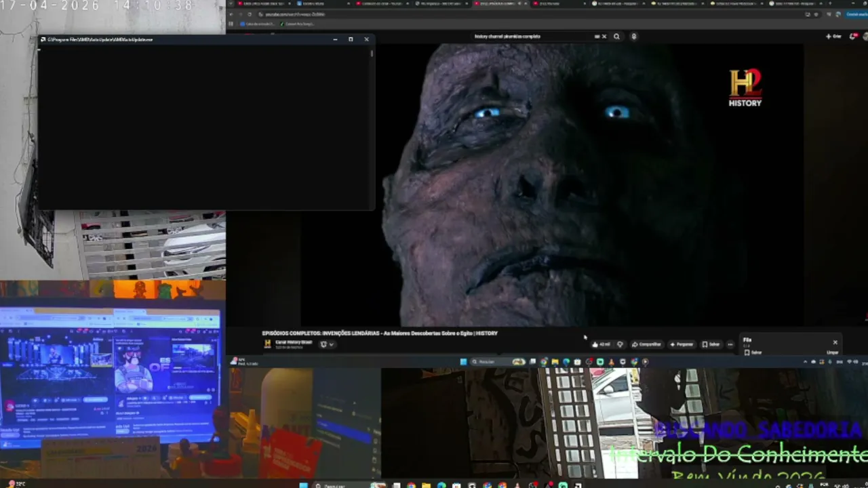
Task: Open File Explorer in taskbar below the video
Action: (555, 362)
